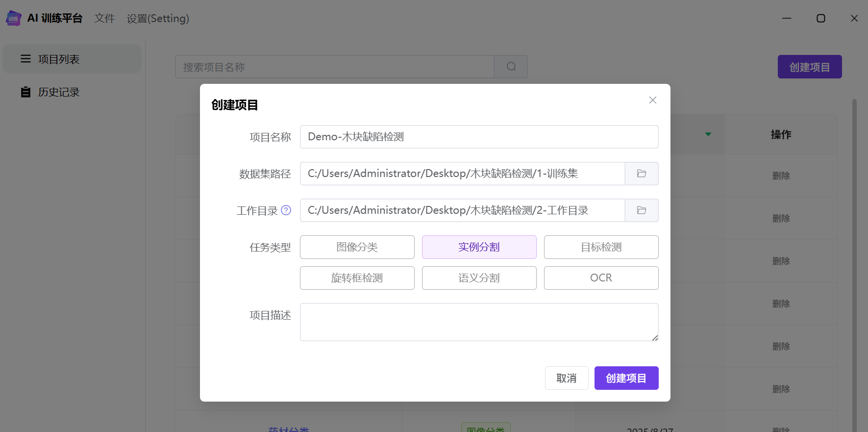The width and height of the screenshot is (868, 432).
Task: Select 图像分类 task type
Action: 357,247
